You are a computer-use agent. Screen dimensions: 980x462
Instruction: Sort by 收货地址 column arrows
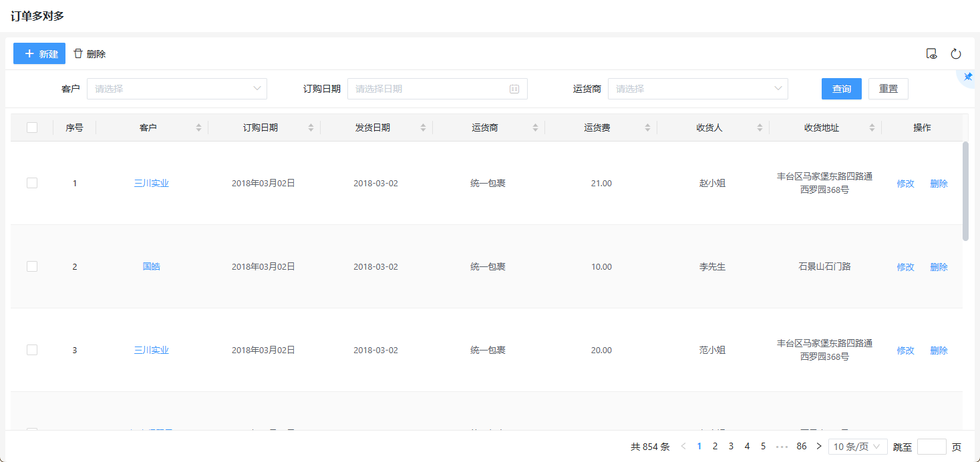pyautogui.click(x=872, y=128)
